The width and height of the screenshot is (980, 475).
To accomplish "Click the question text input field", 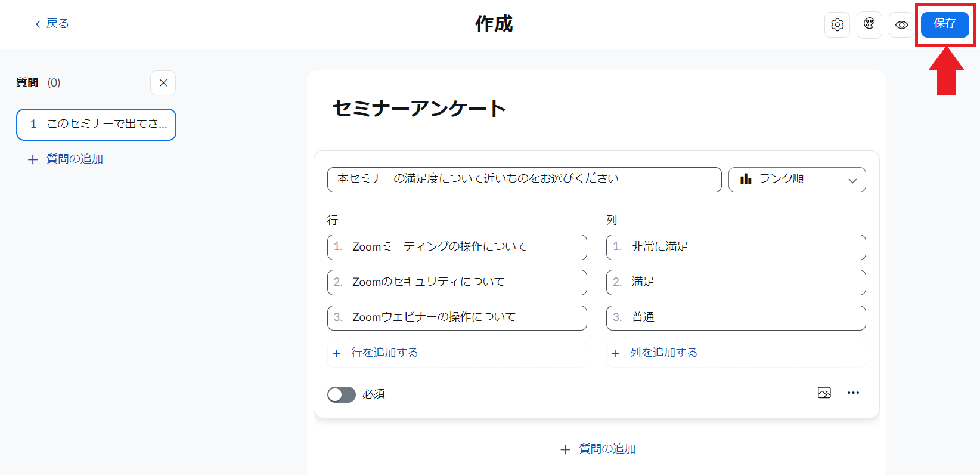I will point(524,179).
